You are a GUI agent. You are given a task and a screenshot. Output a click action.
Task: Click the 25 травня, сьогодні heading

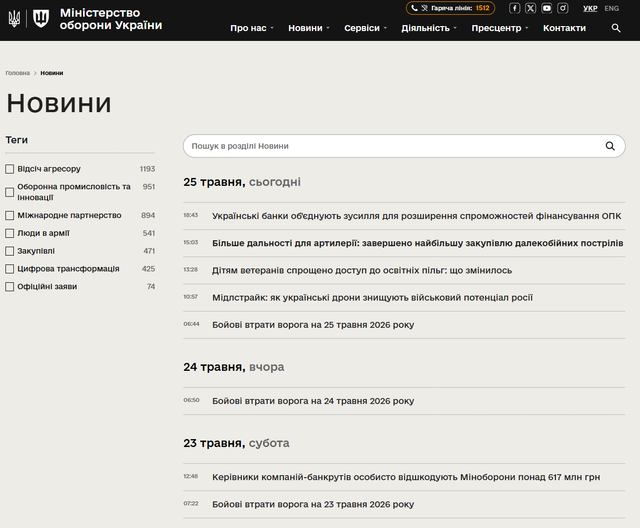click(x=242, y=182)
